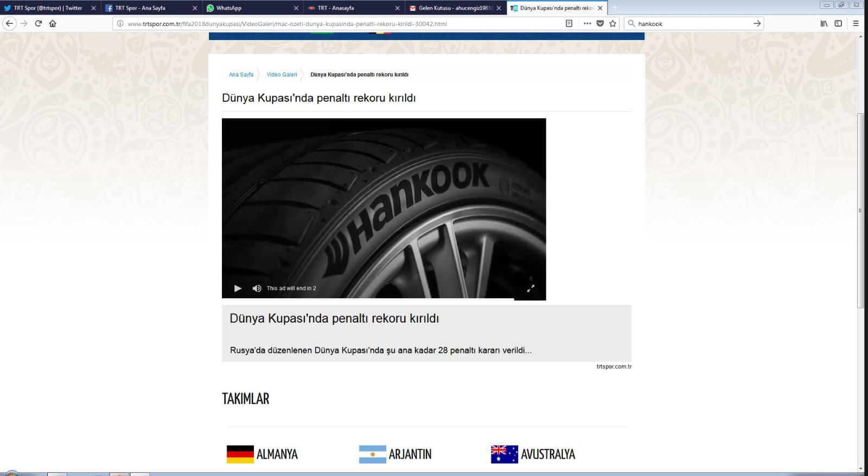Click the browser reload button

(x=38, y=23)
